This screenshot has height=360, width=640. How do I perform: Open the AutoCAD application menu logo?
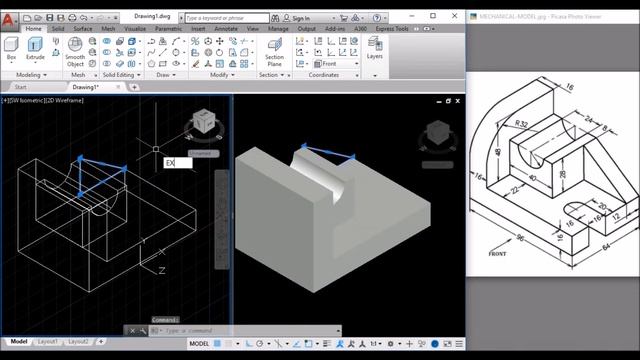(x=9, y=21)
